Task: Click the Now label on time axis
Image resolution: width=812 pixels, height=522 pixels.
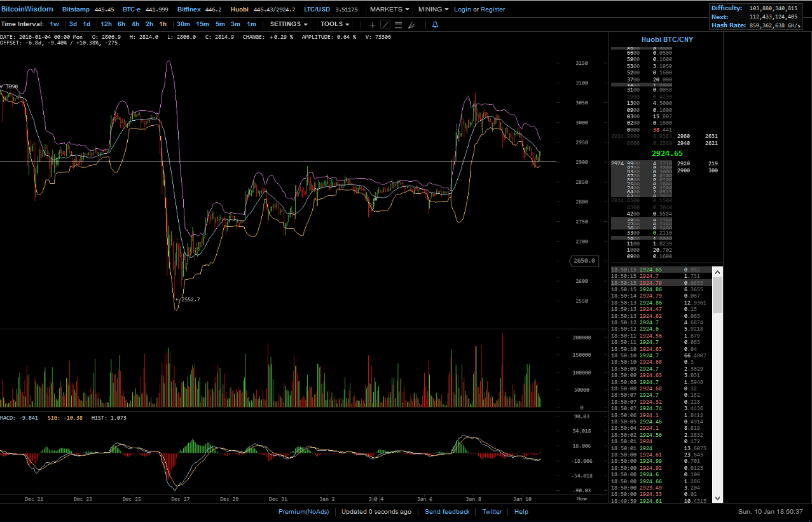Action: [x=582, y=499]
